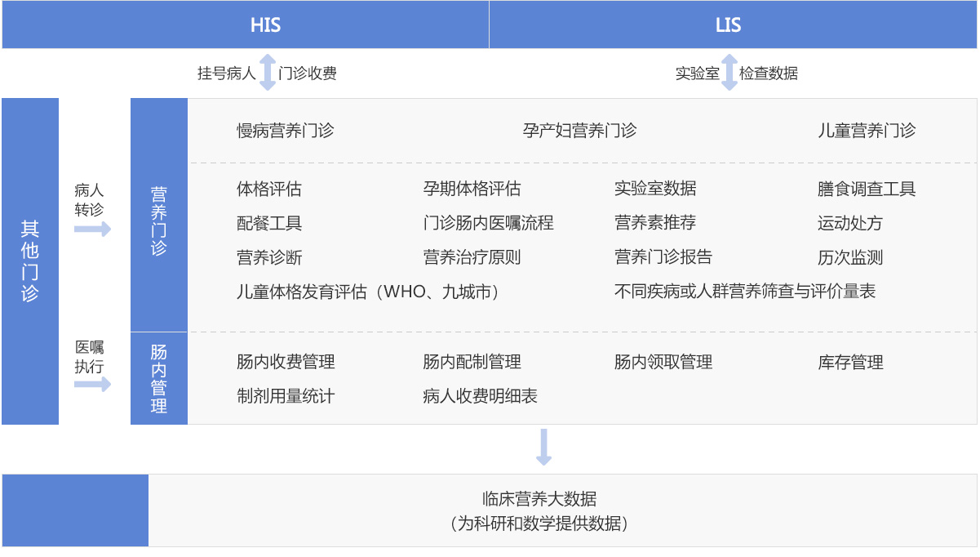
Task: Select 膳食调查工具 item
Action: point(867,189)
